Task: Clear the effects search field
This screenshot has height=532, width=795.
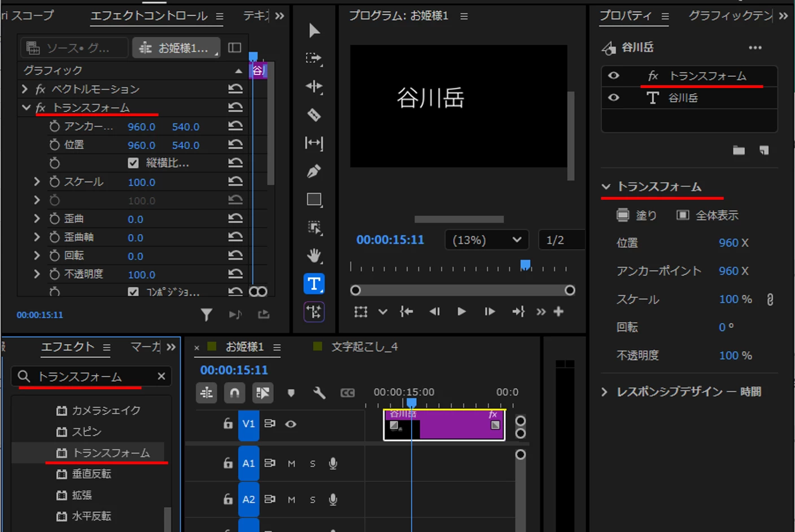Action: pyautogui.click(x=161, y=376)
